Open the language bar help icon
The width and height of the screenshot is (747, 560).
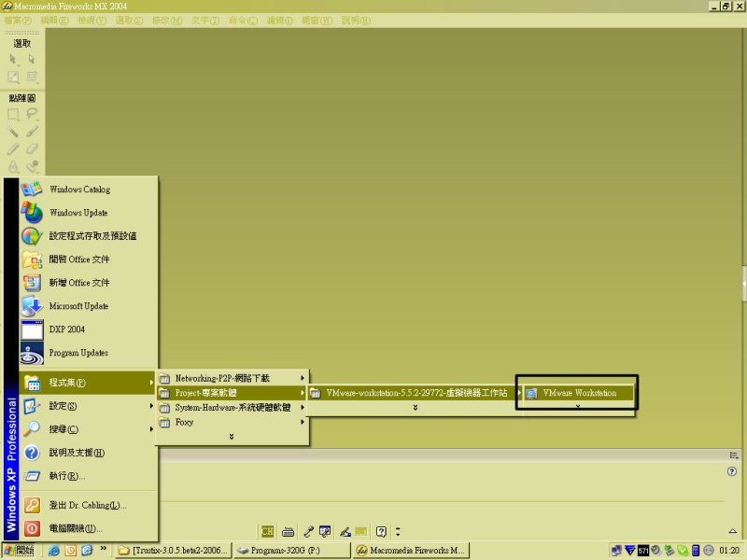[381, 531]
